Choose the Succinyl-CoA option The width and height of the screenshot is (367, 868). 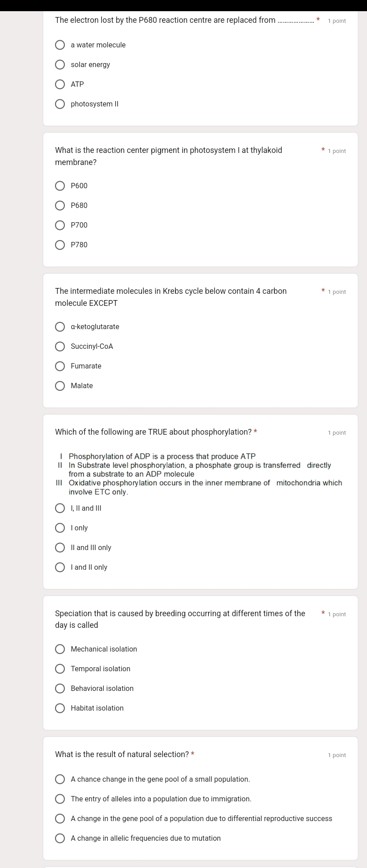(60, 347)
